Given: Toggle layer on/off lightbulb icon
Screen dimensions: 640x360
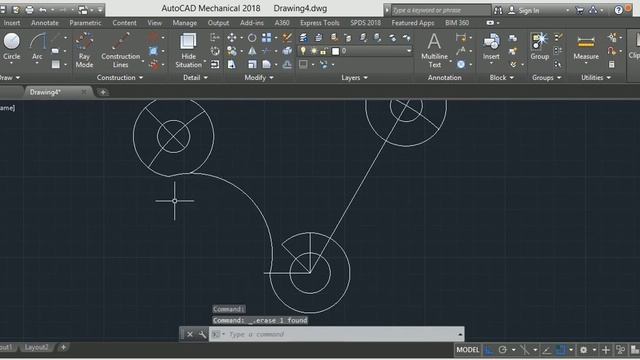Looking at the screenshot, I should tap(303, 51).
